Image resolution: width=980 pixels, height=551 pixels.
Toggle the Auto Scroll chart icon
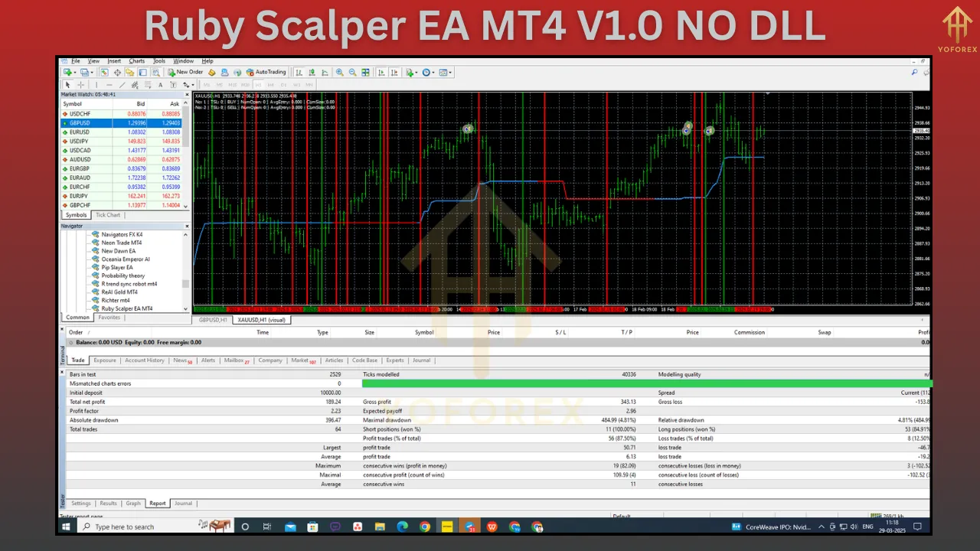coord(381,72)
